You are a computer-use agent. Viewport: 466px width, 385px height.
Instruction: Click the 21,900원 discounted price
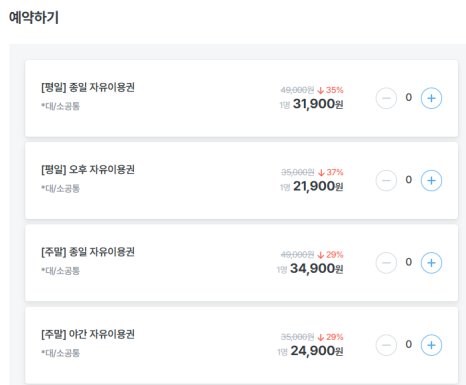point(318,187)
